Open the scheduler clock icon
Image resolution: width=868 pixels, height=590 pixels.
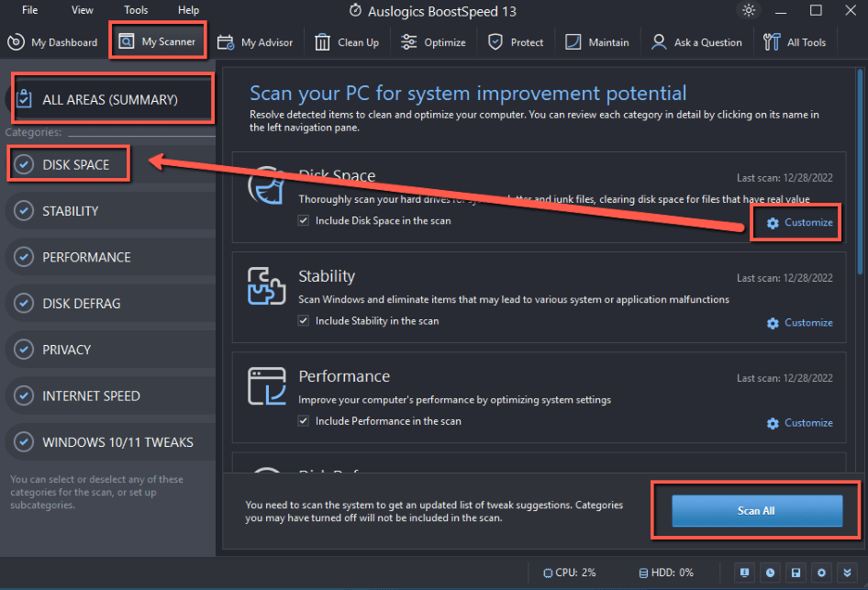point(770,573)
